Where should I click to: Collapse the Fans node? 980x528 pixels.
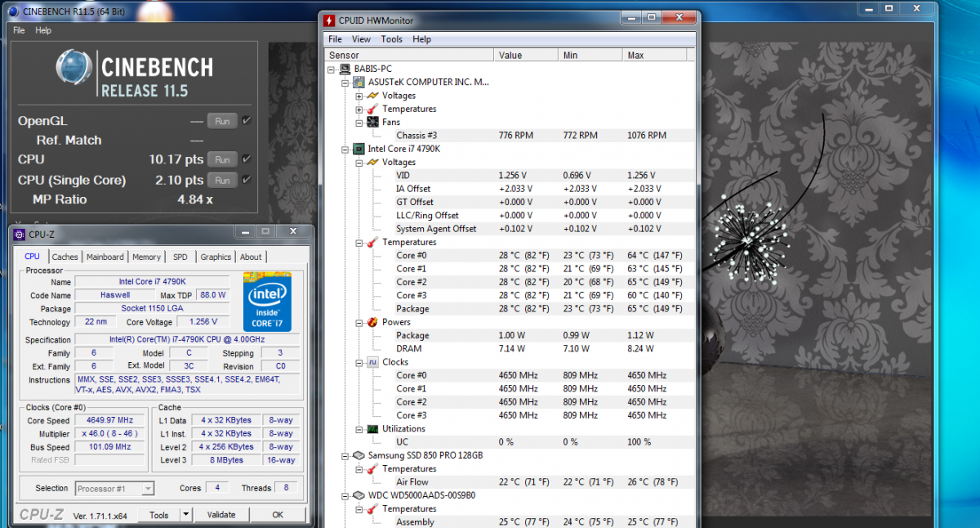click(x=359, y=123)
